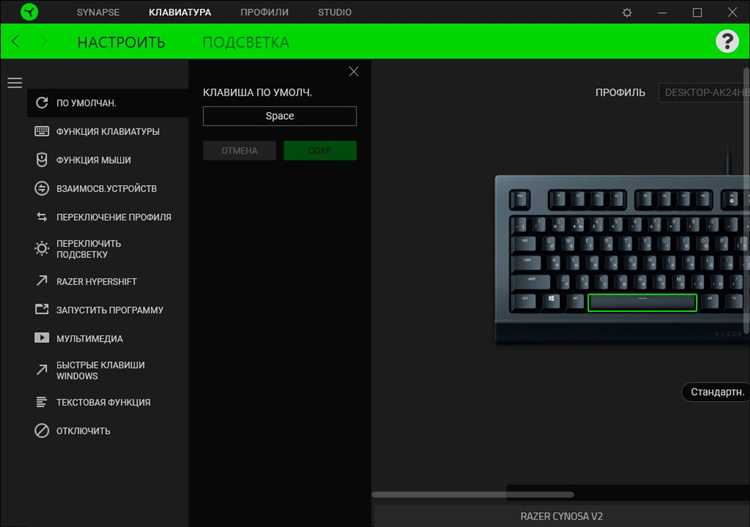Click the vertical scrollbar at right edge
The width and height of the screenshot is (750, 527).
[x=747, y=201]
